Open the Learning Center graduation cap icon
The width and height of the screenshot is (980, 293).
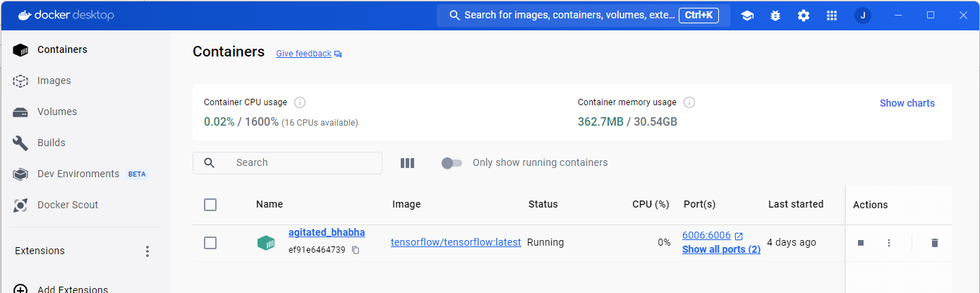click(x=747, y=16)
